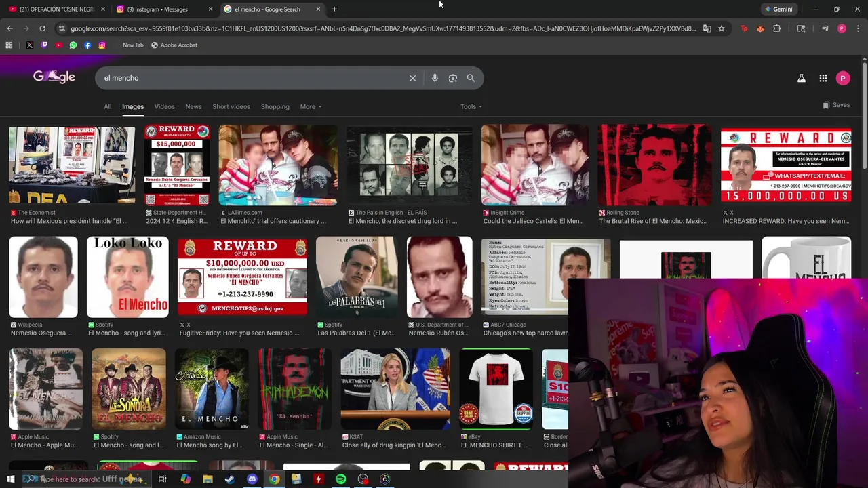The image size is (868, 488).
Task: Start voice search with the microphone icon
Action: [x=435, y=78]
